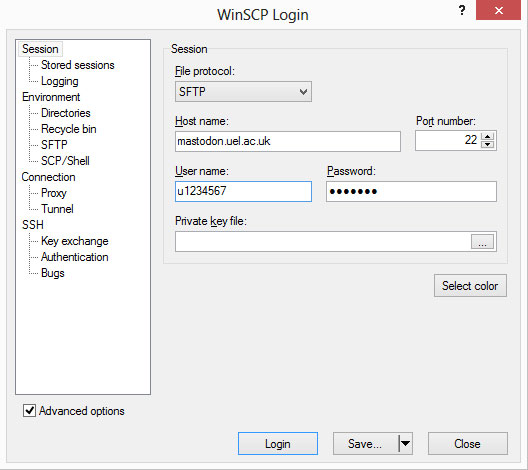Select Stored sessions in the tree

coord(77,65)
